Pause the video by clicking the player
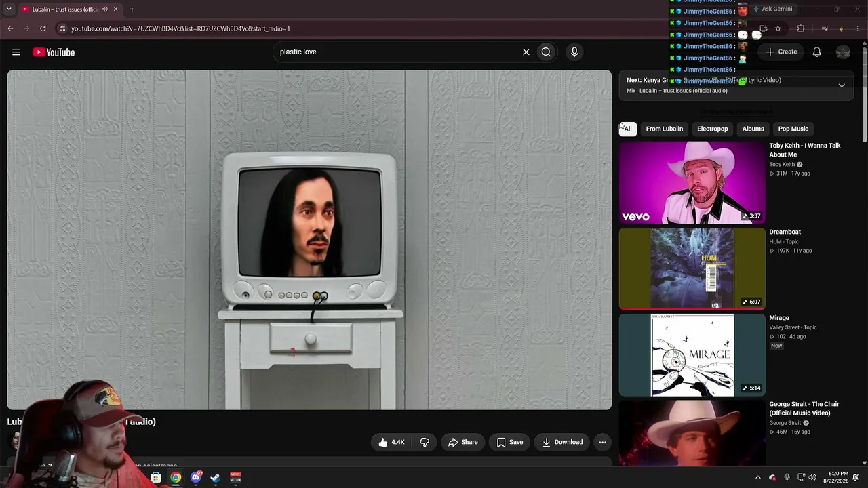 (309, 240)
